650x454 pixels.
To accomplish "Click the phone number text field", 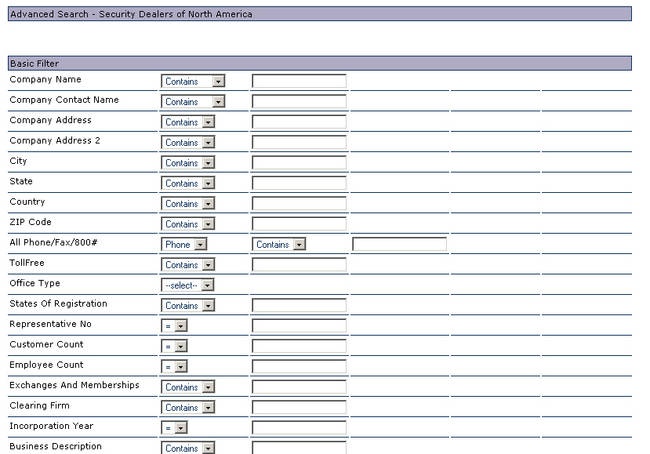I will pos(399,244).
